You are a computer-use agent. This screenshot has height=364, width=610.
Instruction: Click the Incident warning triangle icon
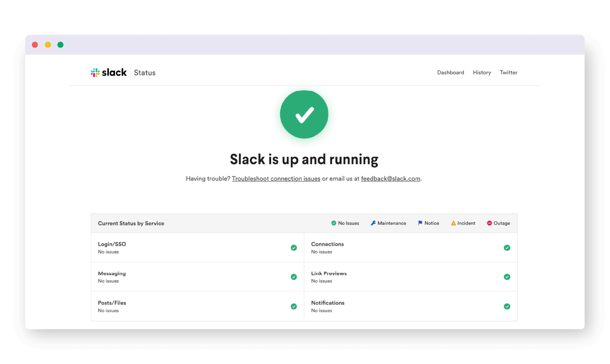[x=453, y=223]
